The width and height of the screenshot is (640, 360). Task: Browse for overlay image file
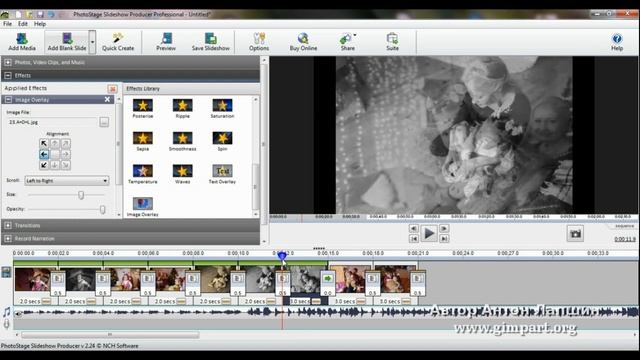(104, 122)
